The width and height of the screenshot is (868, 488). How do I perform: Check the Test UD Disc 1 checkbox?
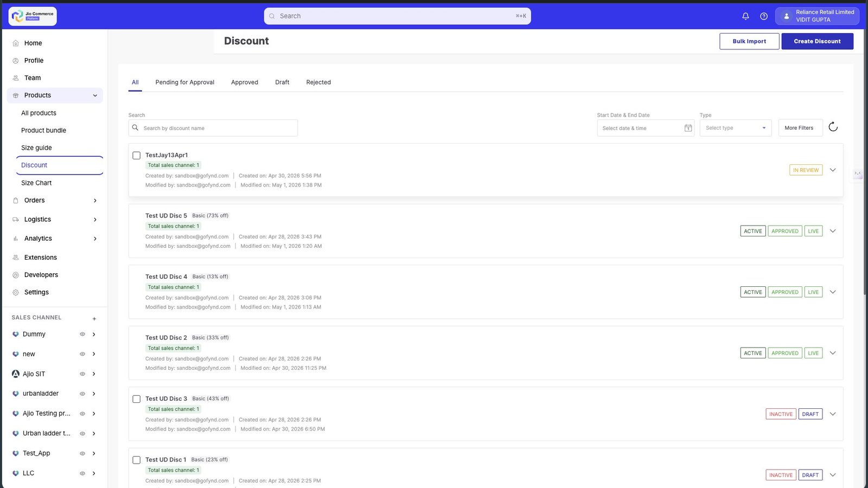click(x=137, y=460)
